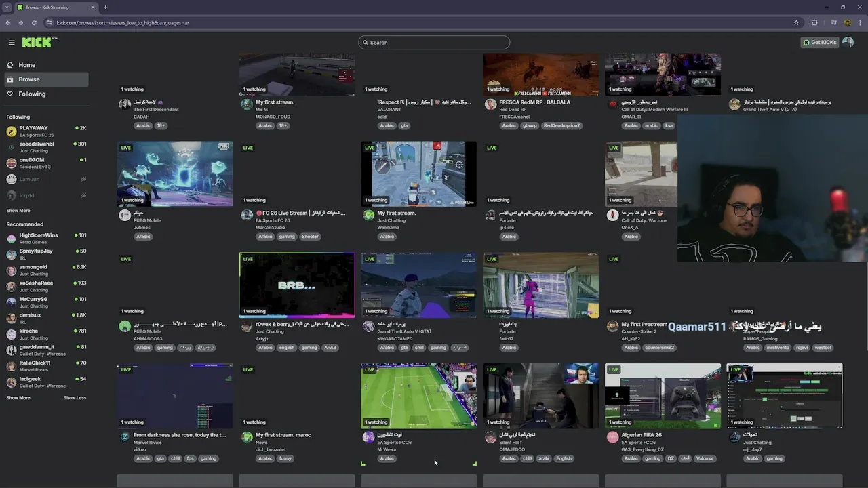Open From darkness she rose stream title
This screenshot has width=868, height=488.
point(180,435)
